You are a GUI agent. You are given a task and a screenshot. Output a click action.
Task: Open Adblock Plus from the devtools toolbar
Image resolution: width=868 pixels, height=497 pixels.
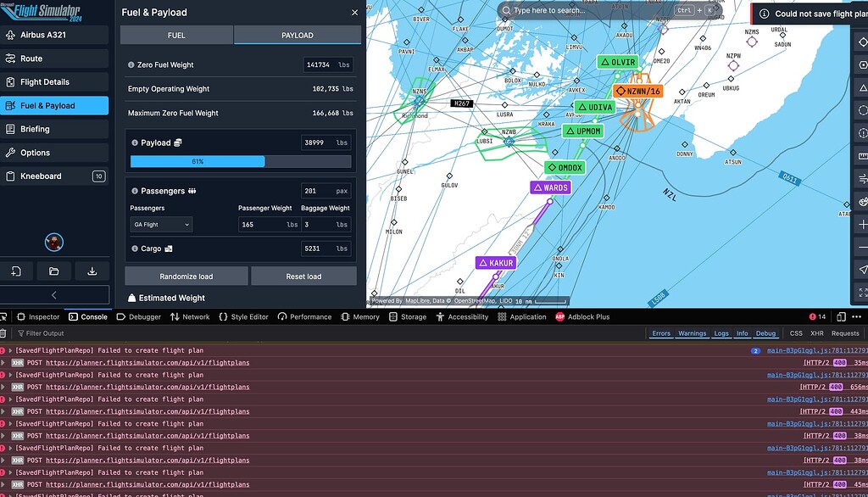click(583, 316)
